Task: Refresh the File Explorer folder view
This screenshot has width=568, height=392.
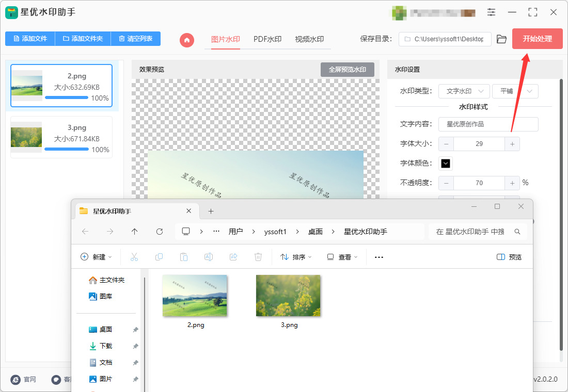Action: 160,232
